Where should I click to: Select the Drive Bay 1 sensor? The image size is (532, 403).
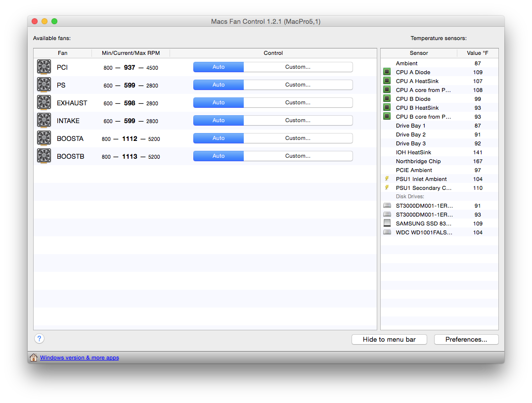click(x=440, y=126)
